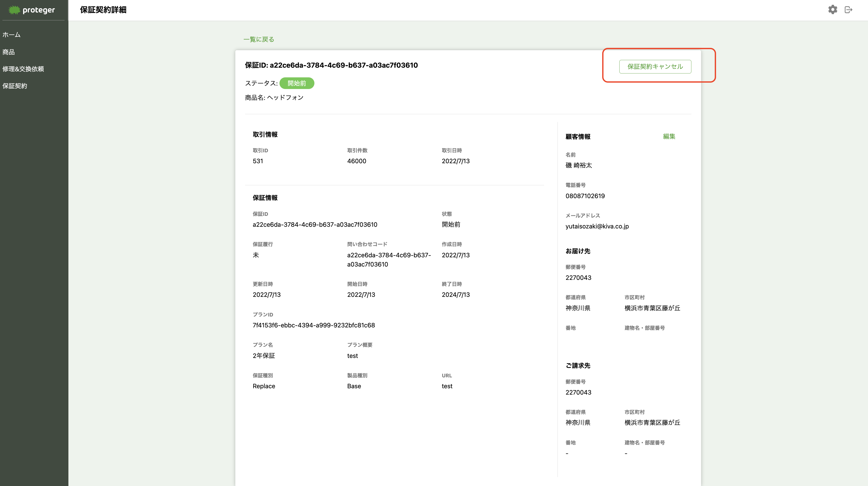Click the proteger logo
868x486 pixels.
pos(32,10)
